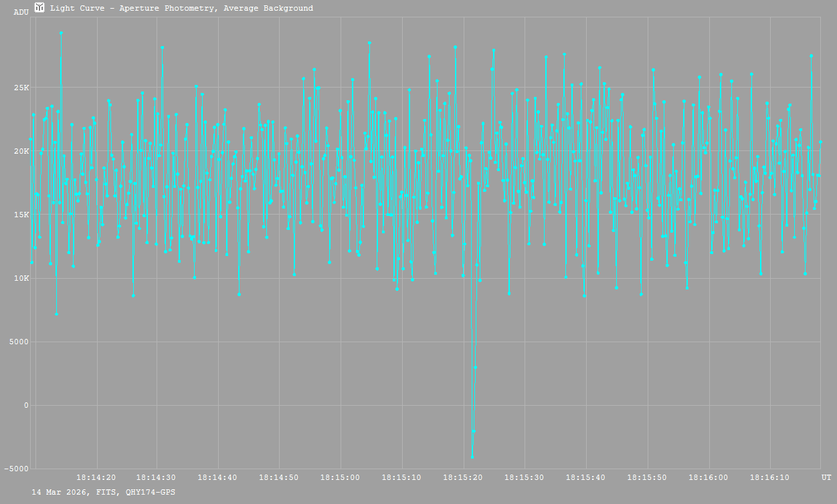
Task: Select the 18:15:20 time axis tick
Action: pos(463,477)
